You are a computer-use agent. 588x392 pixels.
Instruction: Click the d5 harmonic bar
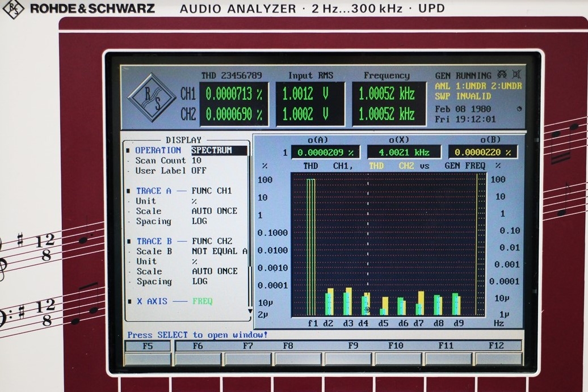[x=384, y=306]
